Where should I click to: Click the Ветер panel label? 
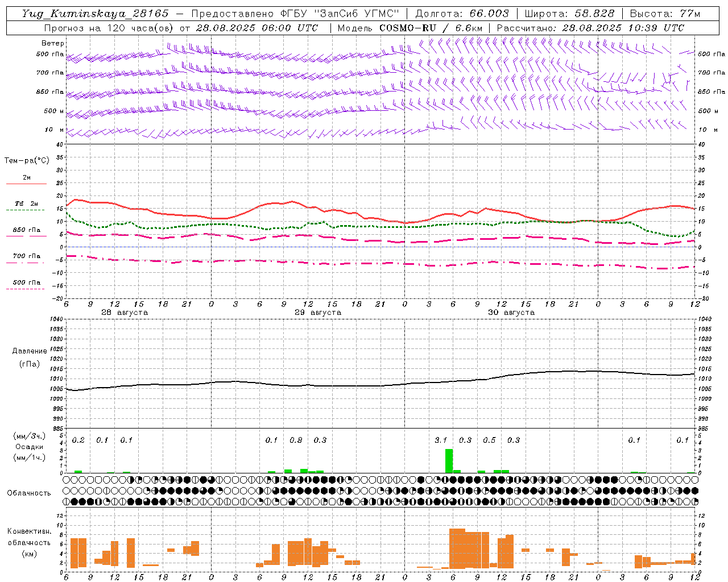[53, 43]
